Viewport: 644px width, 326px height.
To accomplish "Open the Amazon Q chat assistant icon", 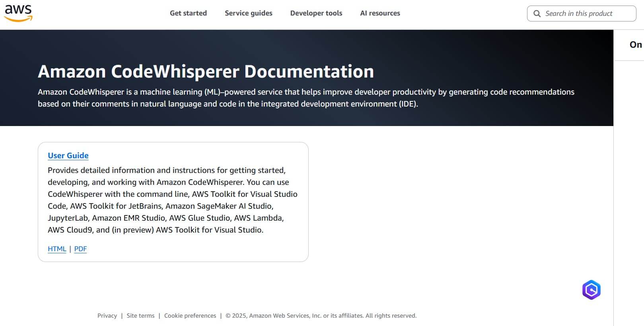I will click(x=591, y=290).
